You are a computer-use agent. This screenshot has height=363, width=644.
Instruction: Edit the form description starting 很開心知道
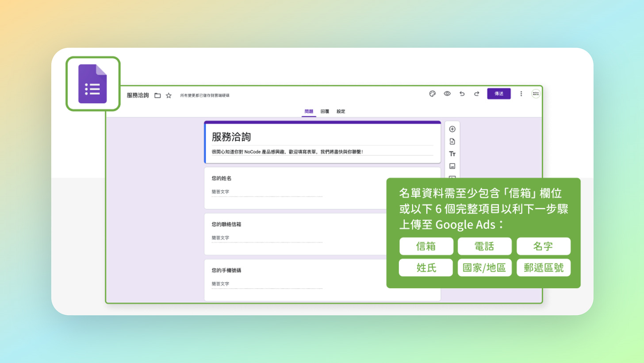point(322,152)
